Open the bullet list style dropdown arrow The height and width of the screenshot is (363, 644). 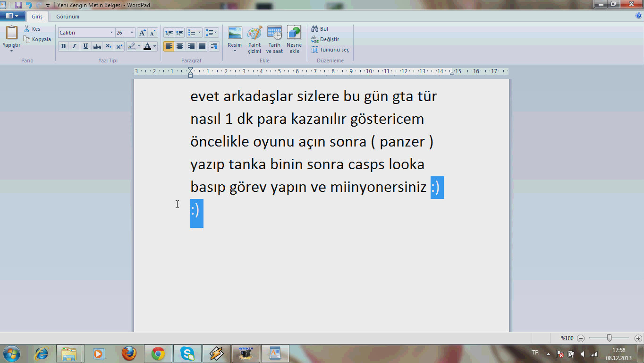(x=200, y=33)
